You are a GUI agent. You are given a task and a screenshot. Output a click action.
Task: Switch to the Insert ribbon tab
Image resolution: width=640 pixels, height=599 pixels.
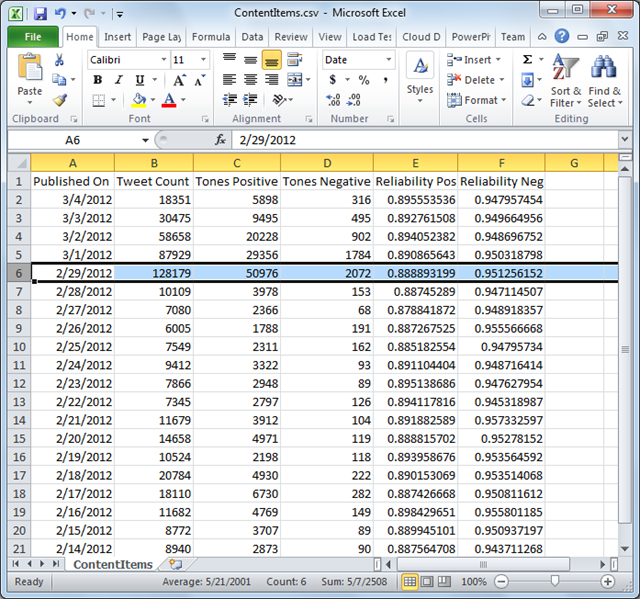click(x=117, y=37)
